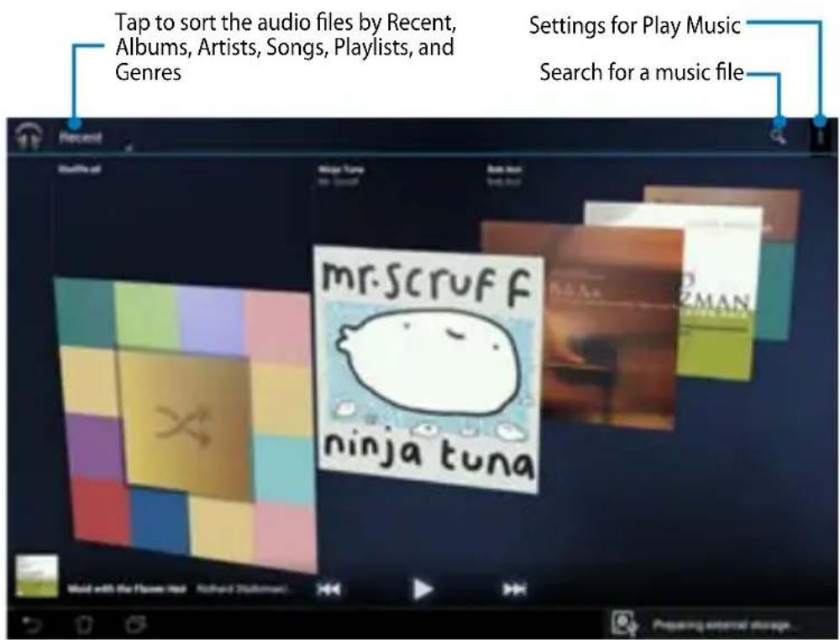
Task: Skip to the previous track
Action: click(x=328, y=589)
